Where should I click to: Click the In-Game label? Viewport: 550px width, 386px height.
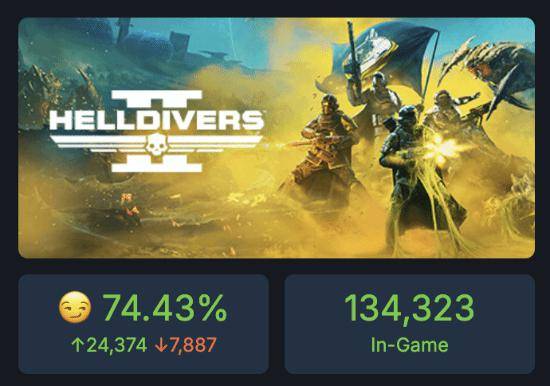(x=409, y=345)
